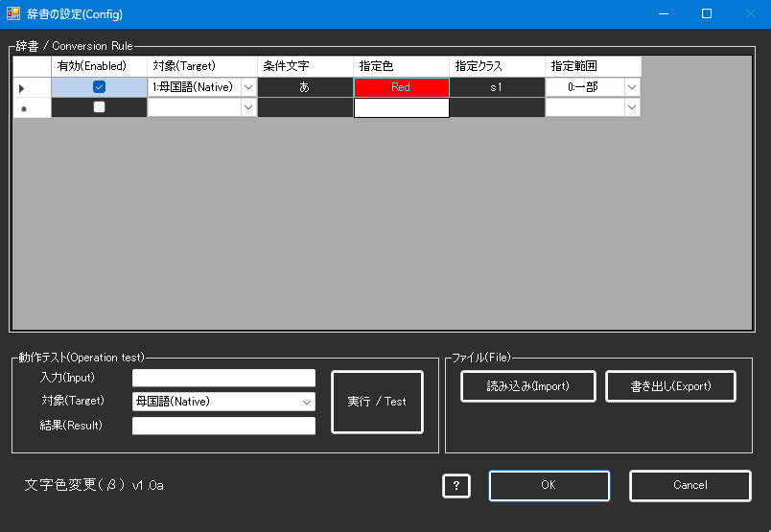Click the white color cell in new row
This screenshot has height=532, width=771.
[x=401, y=108]
